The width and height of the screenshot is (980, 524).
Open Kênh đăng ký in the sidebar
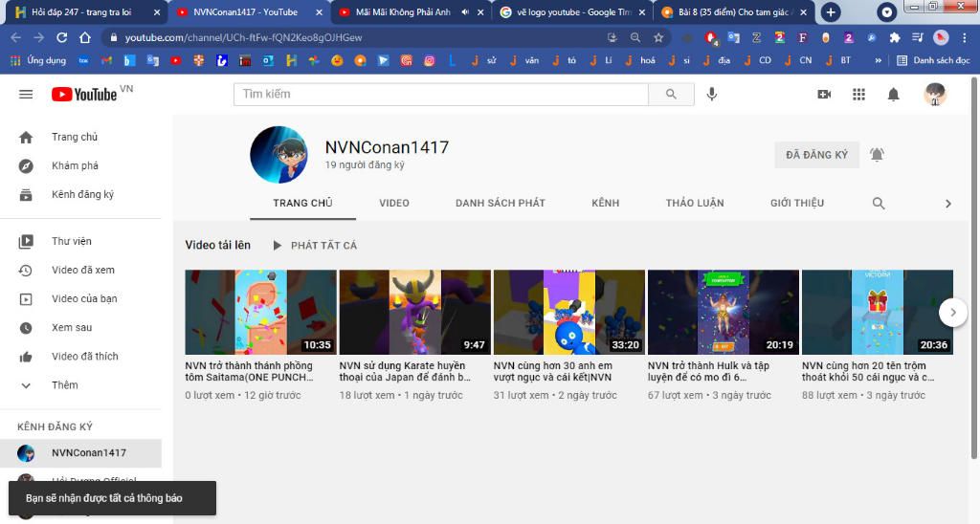click(x=80, y=194)
